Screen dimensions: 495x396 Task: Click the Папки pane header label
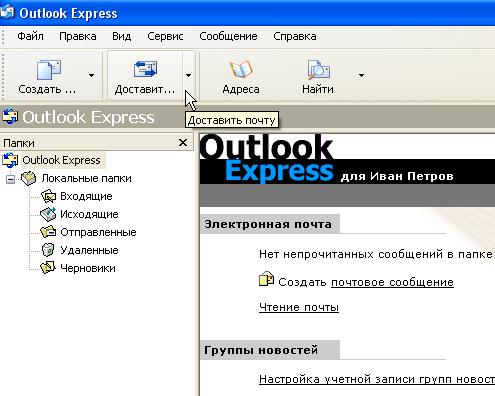coord(19,143)
